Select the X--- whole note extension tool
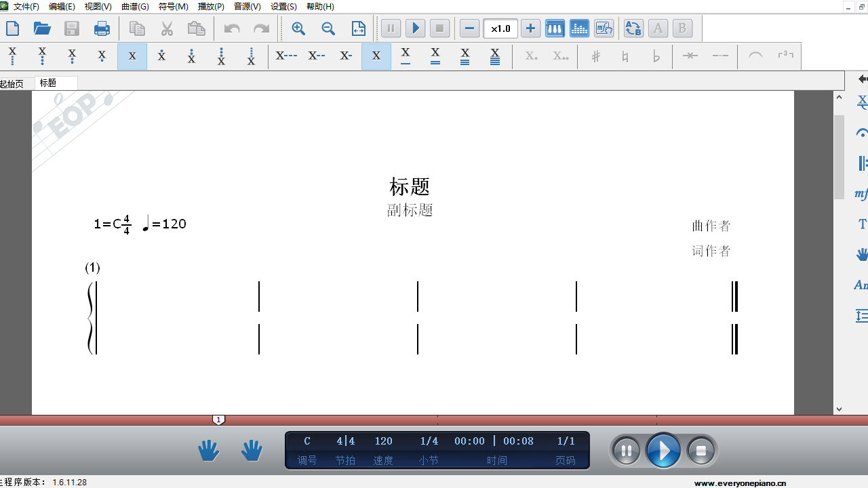Screen dimensions: 868x488 286,56
